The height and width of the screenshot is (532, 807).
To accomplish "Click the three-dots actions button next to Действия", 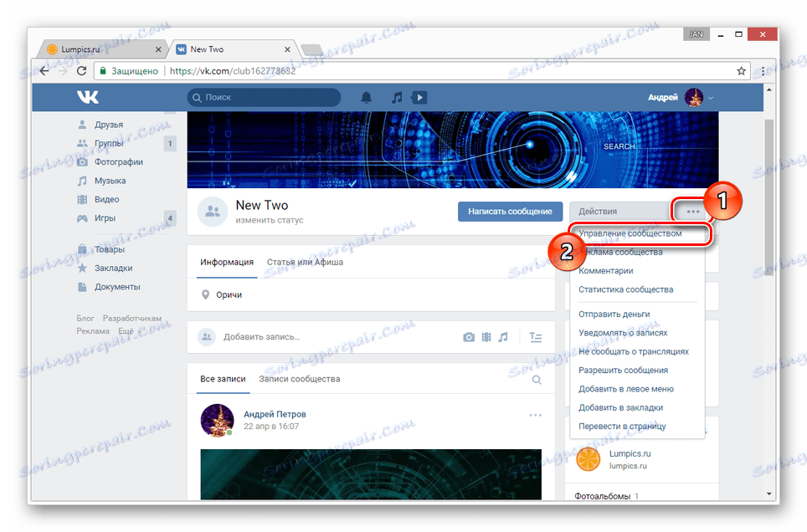I will pos(693,212).
